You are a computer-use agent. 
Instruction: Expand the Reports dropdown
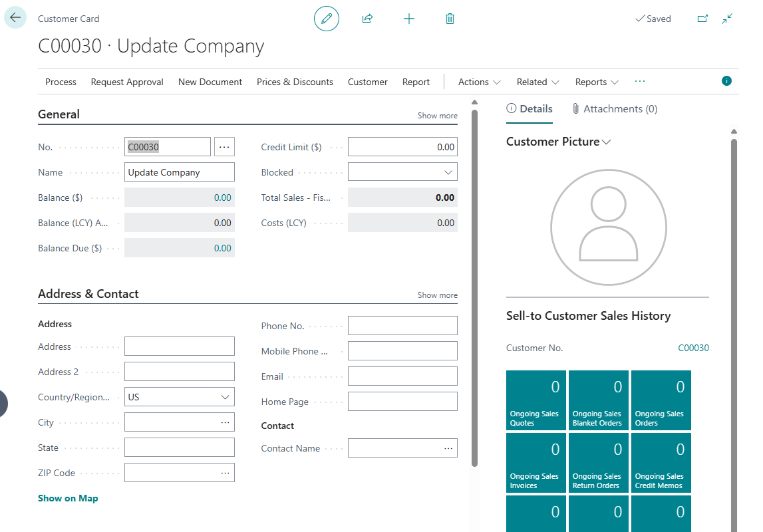tap(597, 82)
